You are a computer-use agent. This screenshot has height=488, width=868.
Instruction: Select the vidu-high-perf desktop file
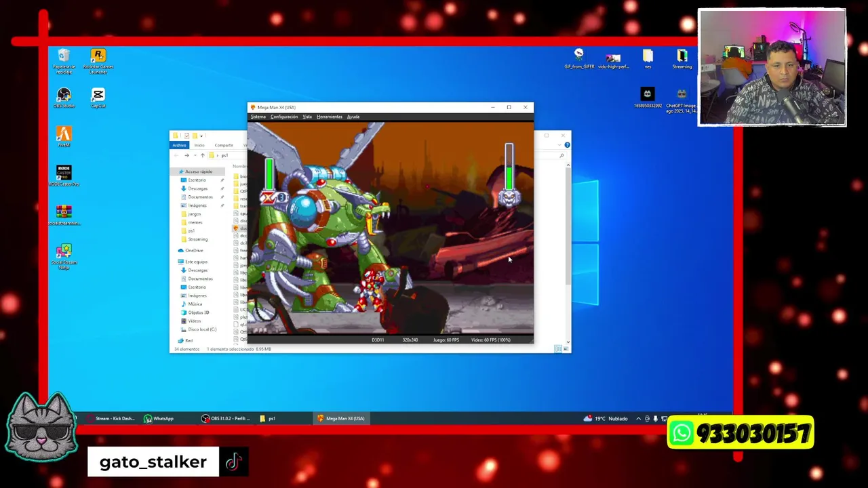(613, 60)
